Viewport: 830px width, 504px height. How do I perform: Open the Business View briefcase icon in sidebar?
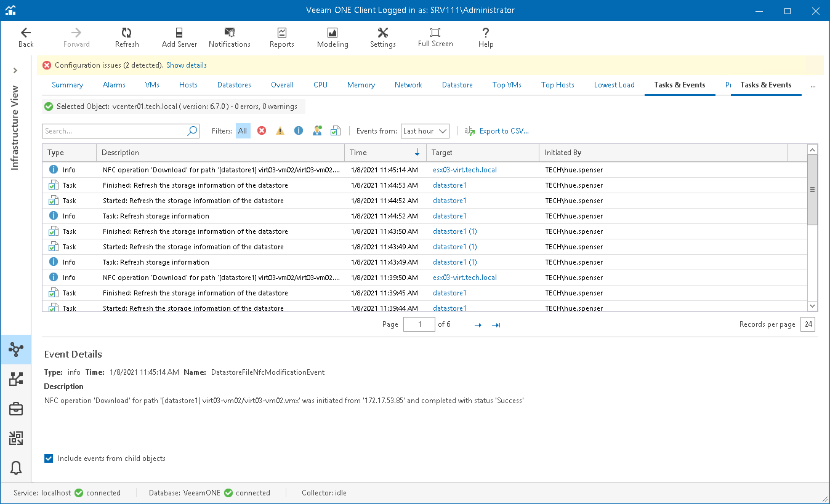pyautogui.click(x=16, y=409)
